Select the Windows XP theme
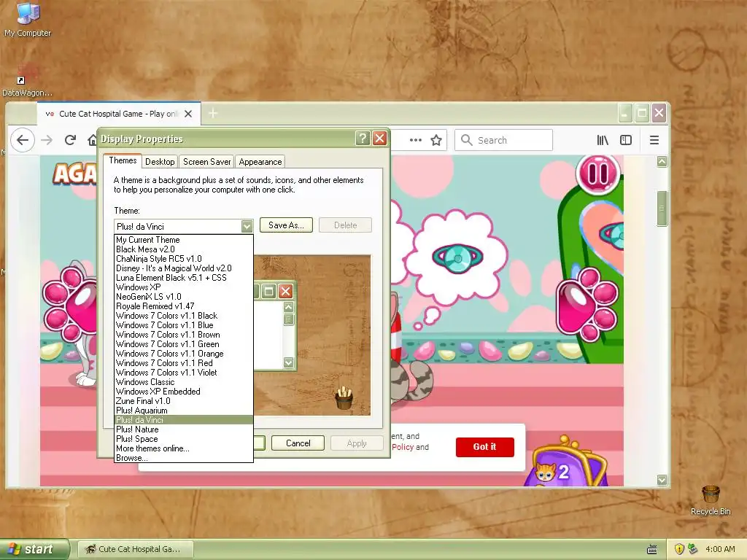 pyautogui.click(x=184, y=287)
